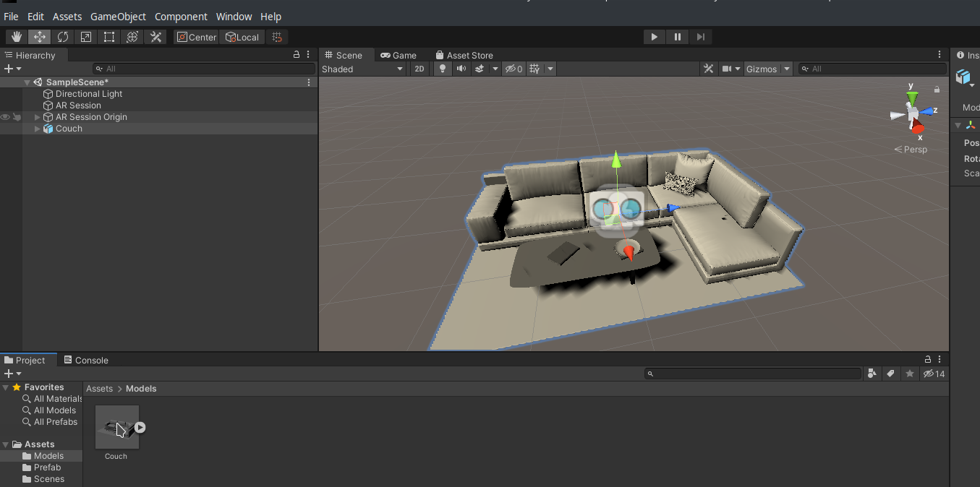This screenshot has width=980, height=487.
Task: Choose the Scale tool
Action: (85, 36)
